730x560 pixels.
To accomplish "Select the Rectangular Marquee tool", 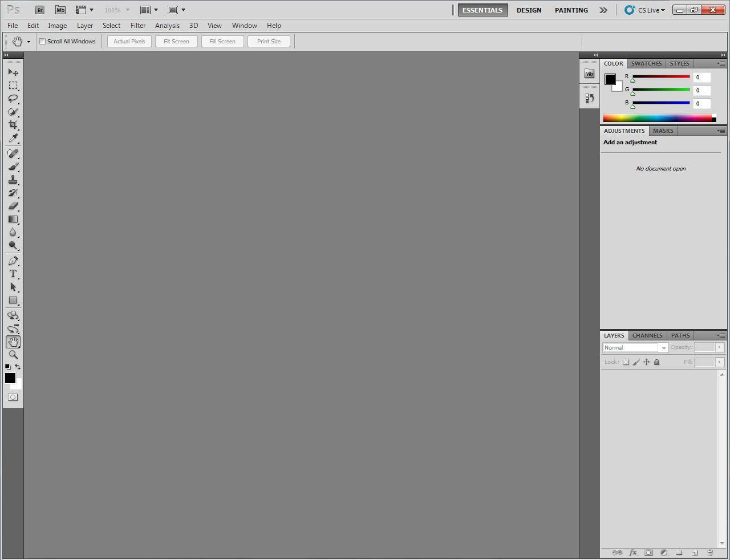I will tap(13, 86).
